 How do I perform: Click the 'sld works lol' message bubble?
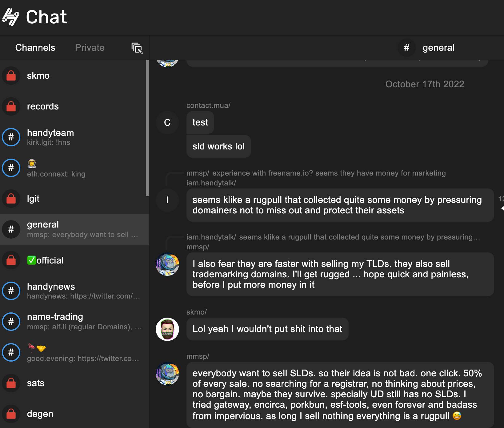pyautogui.click(x=218, y=146)
